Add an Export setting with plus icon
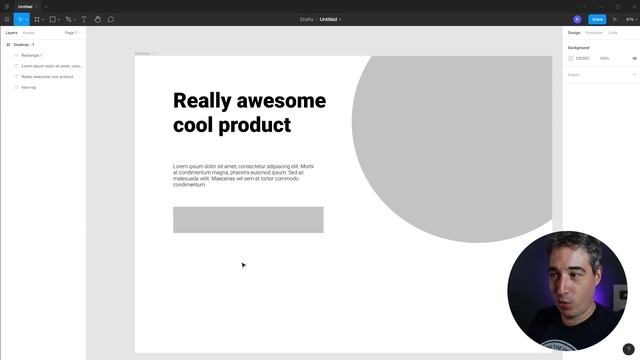The height and width of the screenshot is (360, 640). (x=634, y=75)
